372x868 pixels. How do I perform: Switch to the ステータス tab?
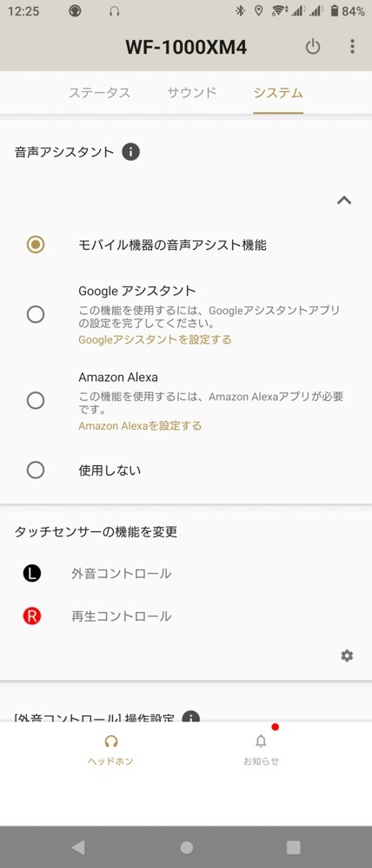(100, 93)
